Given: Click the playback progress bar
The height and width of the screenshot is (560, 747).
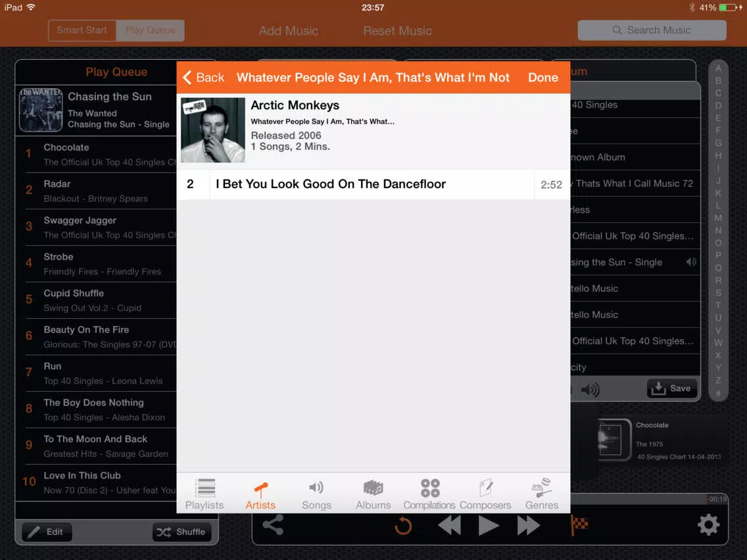Looking at the screenshot, I should 649,499.
